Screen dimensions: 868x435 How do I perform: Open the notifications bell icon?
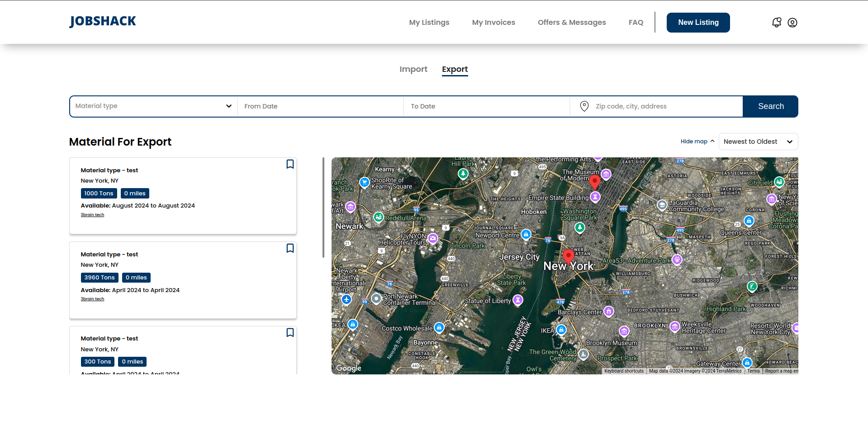pos(776,22)
